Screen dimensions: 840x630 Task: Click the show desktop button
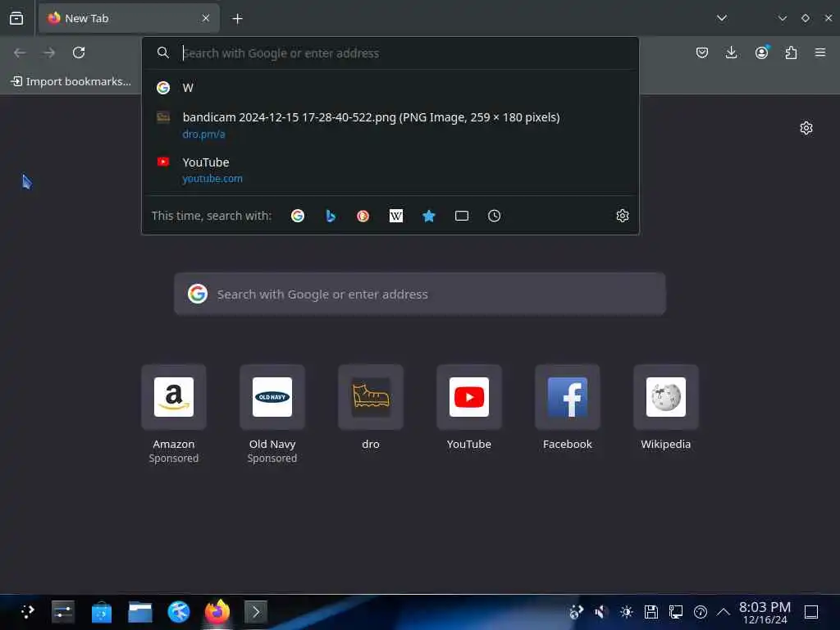click(x=811, y=612)
